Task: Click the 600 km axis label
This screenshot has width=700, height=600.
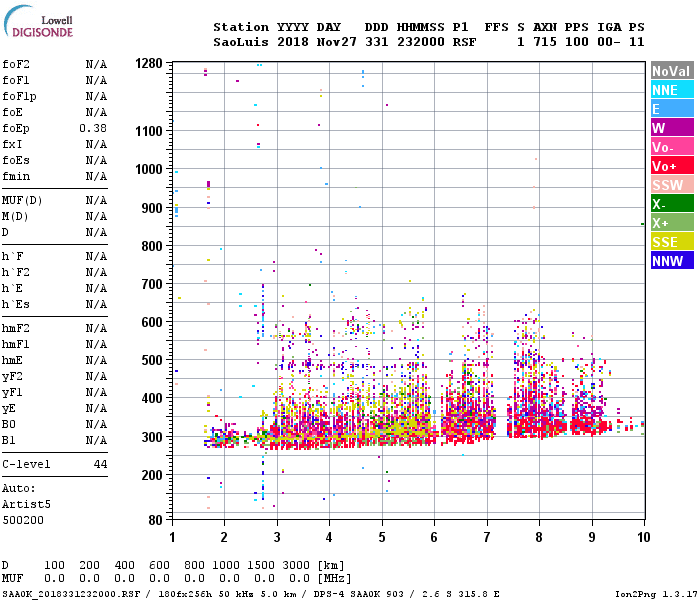Action: pos(152,322)
